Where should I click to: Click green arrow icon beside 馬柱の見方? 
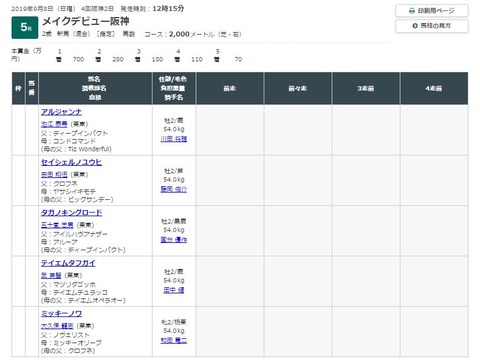pos(415,26)
